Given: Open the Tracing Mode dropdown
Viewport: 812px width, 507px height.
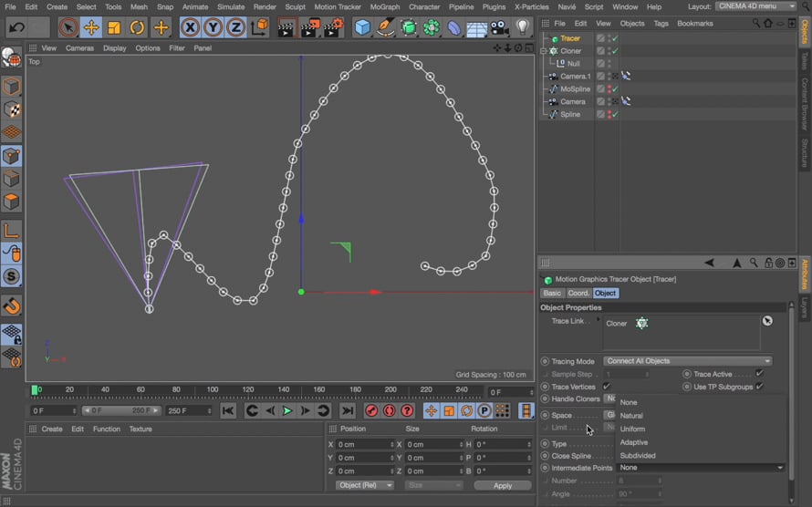Looking at the screenshot, I should (688, 361).
